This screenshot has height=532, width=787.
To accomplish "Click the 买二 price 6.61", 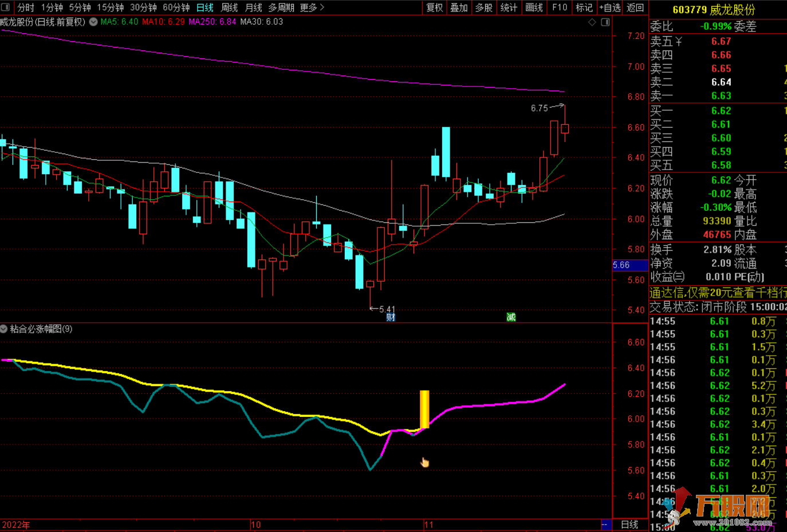I will [721, 124].
